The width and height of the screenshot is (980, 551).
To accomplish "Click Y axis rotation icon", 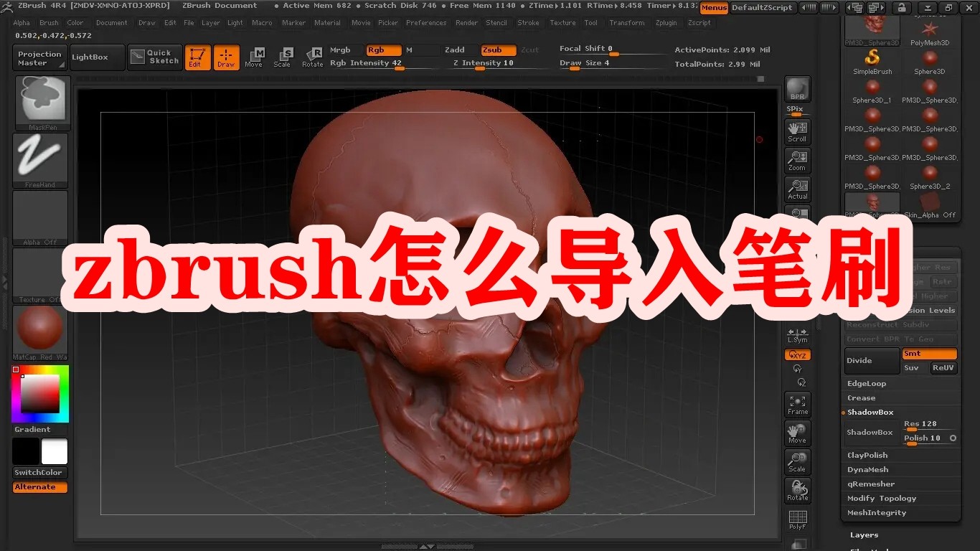I will (797, 368).
